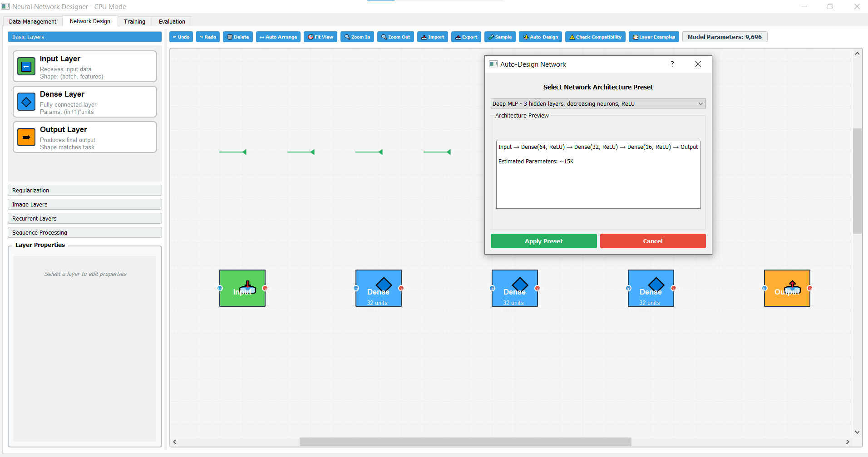Select the middle Dense 32 units node

pos(515,288)
